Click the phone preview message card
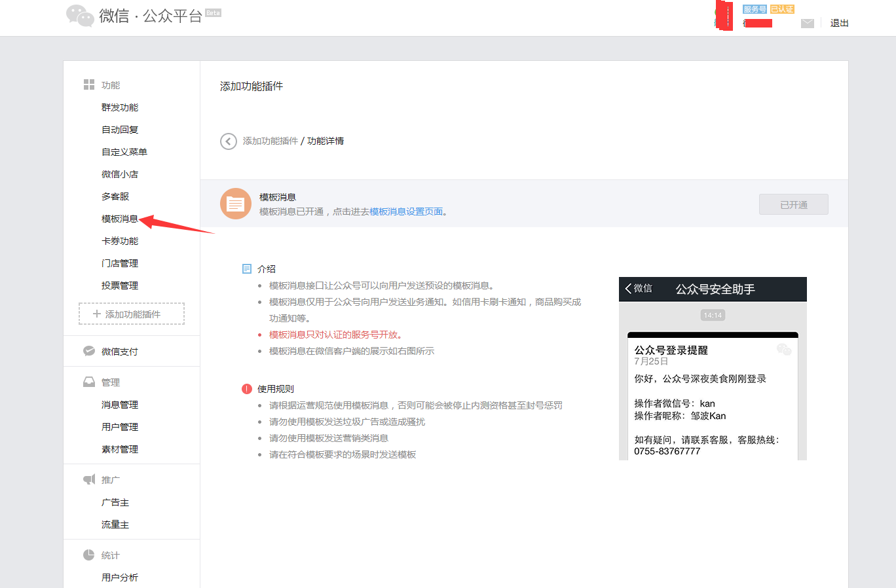 (713, 396)
